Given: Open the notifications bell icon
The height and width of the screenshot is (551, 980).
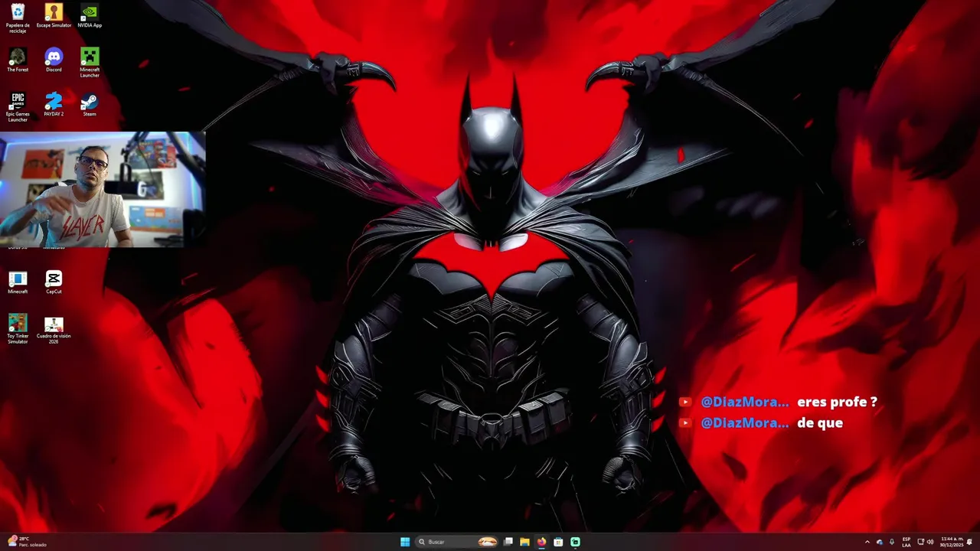Looking at the screenshot, I should click(x=969, y=542).
